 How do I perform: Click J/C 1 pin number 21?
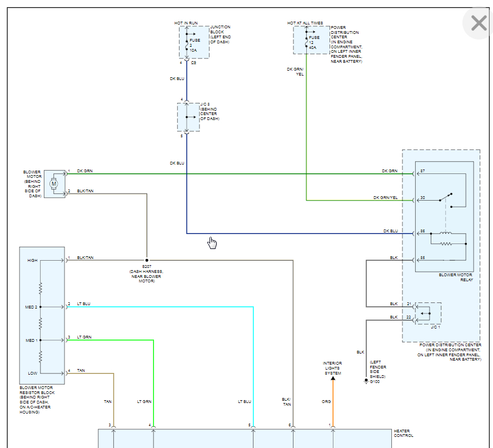tap(409, 303)
